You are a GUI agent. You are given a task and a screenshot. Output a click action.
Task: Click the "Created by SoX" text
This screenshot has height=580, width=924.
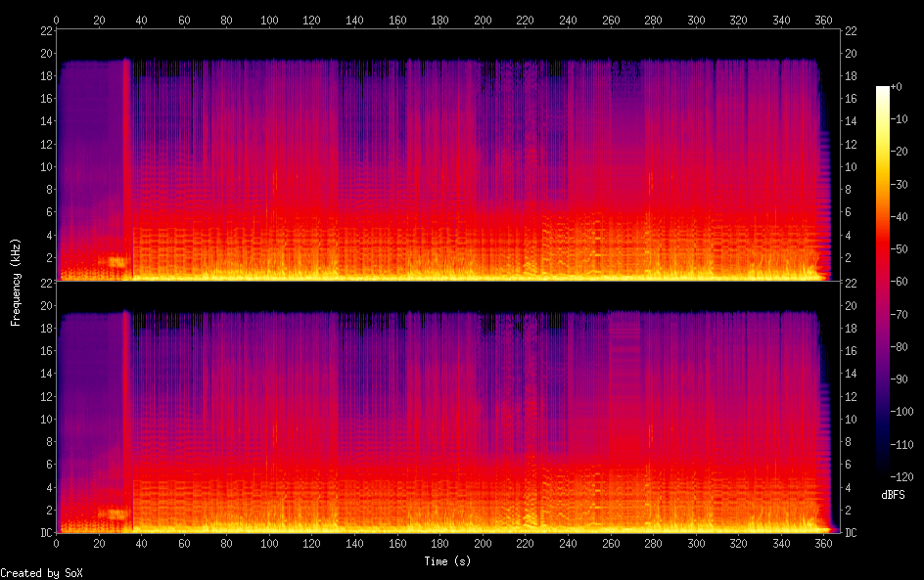pos(39,573)
